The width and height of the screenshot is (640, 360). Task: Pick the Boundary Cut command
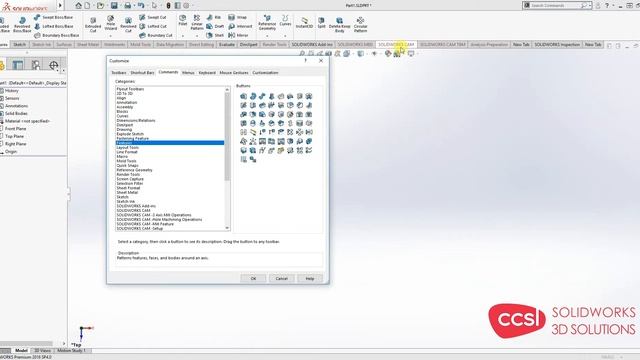(x=156, y=35)
